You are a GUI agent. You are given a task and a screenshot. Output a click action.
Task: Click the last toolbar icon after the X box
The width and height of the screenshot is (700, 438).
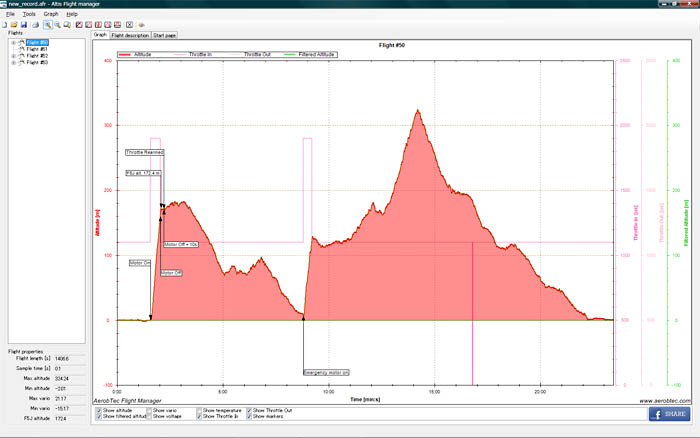[x=142, y=25]
